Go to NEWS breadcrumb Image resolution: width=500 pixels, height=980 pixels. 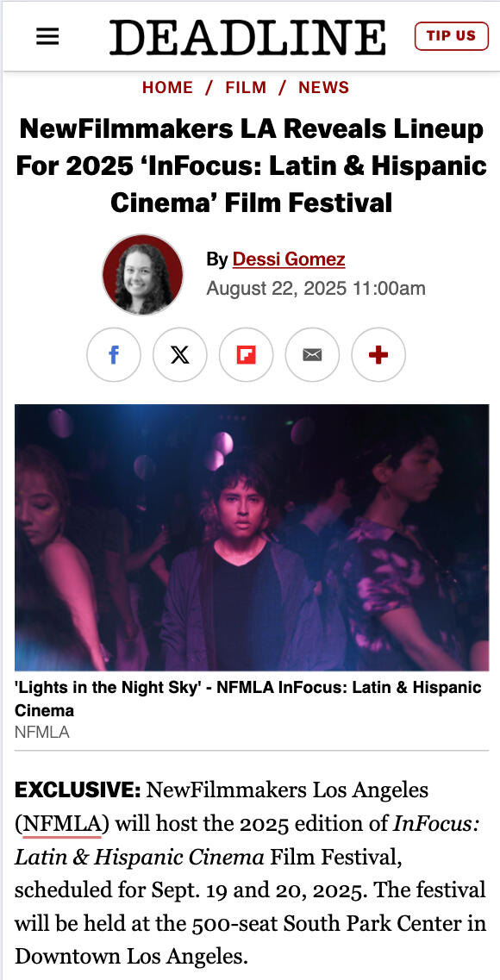[x=324, y=88]
